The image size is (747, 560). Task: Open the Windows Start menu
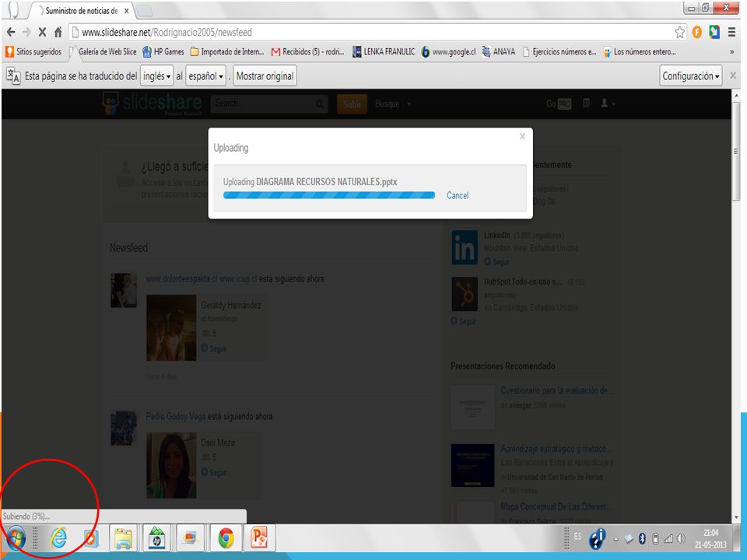(x=16, y=538)
